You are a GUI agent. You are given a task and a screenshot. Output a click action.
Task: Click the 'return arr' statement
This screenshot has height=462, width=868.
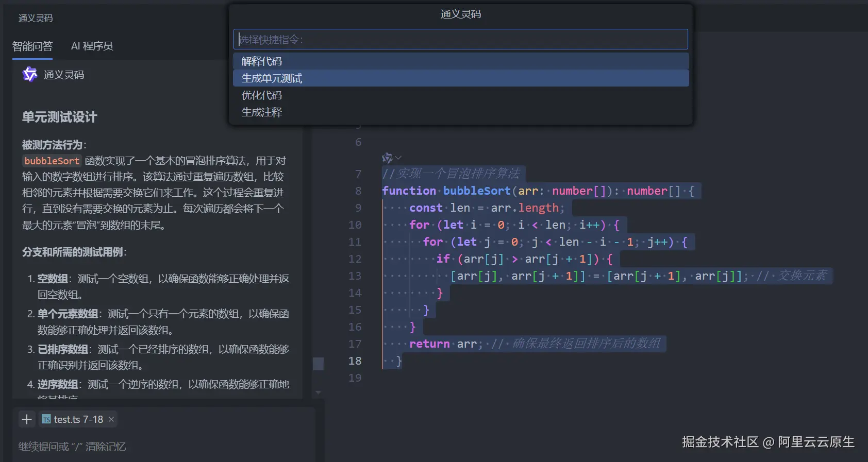coord(446,344)
